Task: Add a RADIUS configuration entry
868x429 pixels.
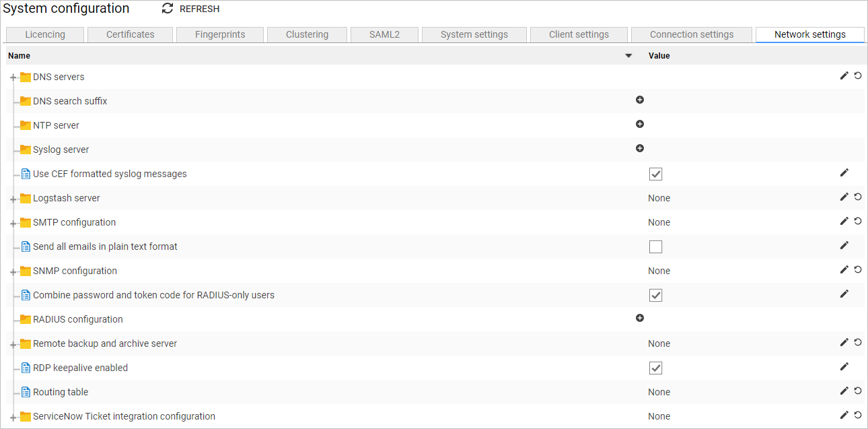Action: click(x=640, y=318)
